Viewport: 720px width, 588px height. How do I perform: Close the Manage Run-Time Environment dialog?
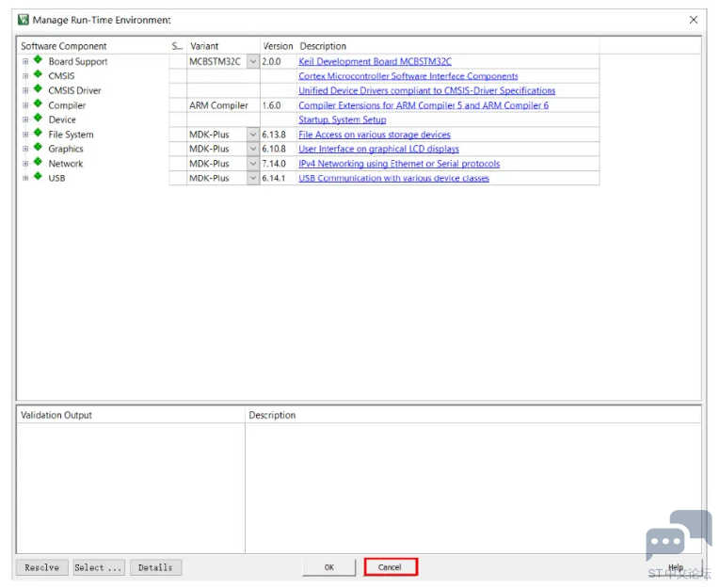(x=694, y=20)
